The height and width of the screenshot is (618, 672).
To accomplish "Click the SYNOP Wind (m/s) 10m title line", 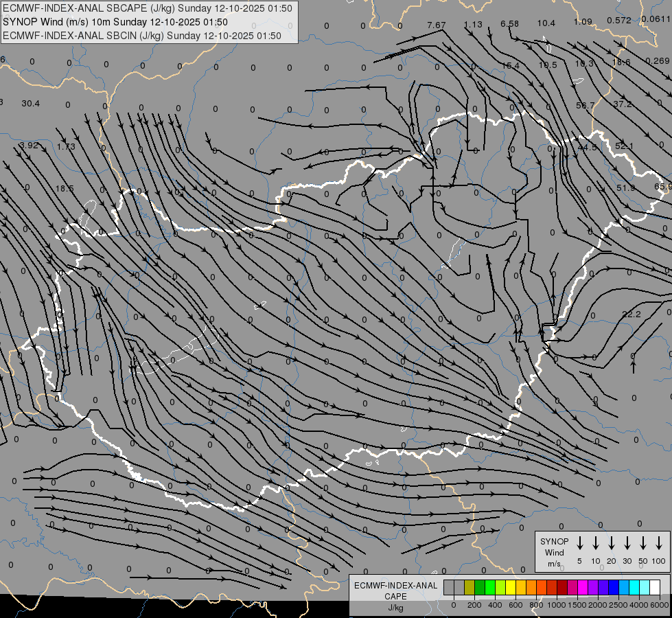I will pos(115,22).
